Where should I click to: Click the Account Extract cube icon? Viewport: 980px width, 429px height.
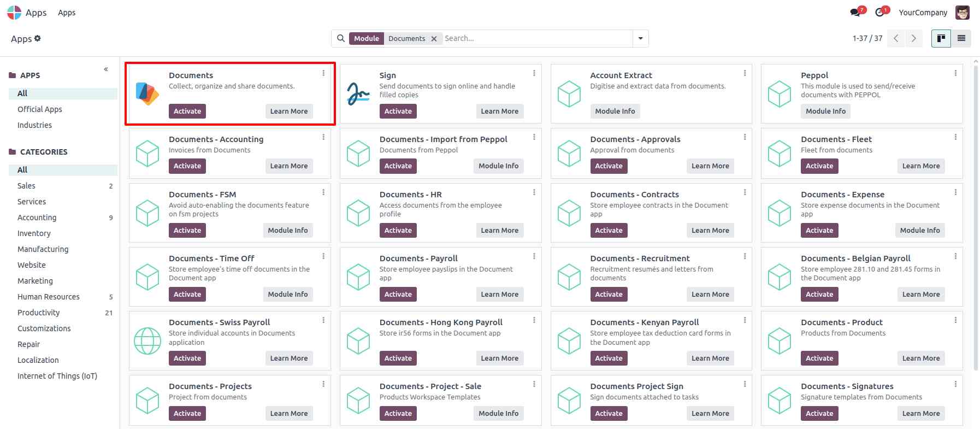point(569,94)
